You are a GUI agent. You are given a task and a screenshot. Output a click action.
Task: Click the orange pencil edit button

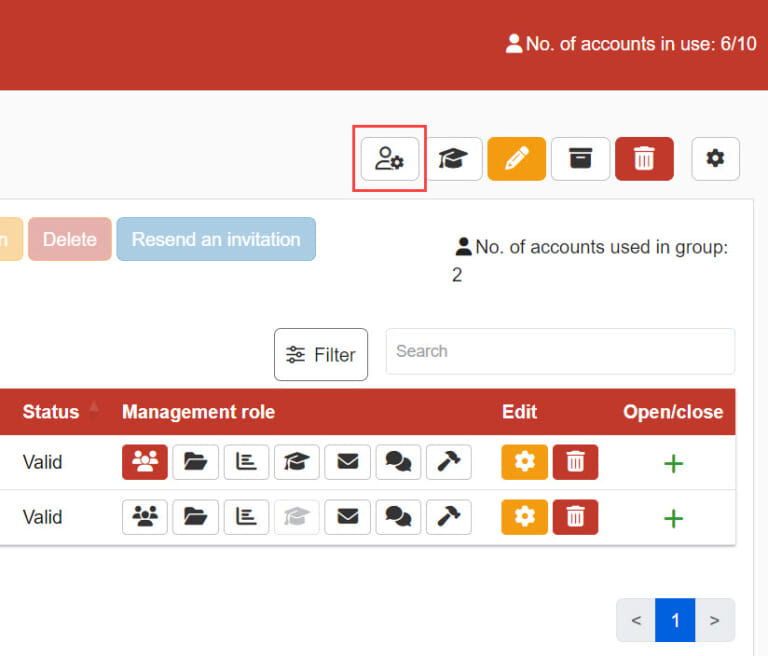(x=517, y=159)
